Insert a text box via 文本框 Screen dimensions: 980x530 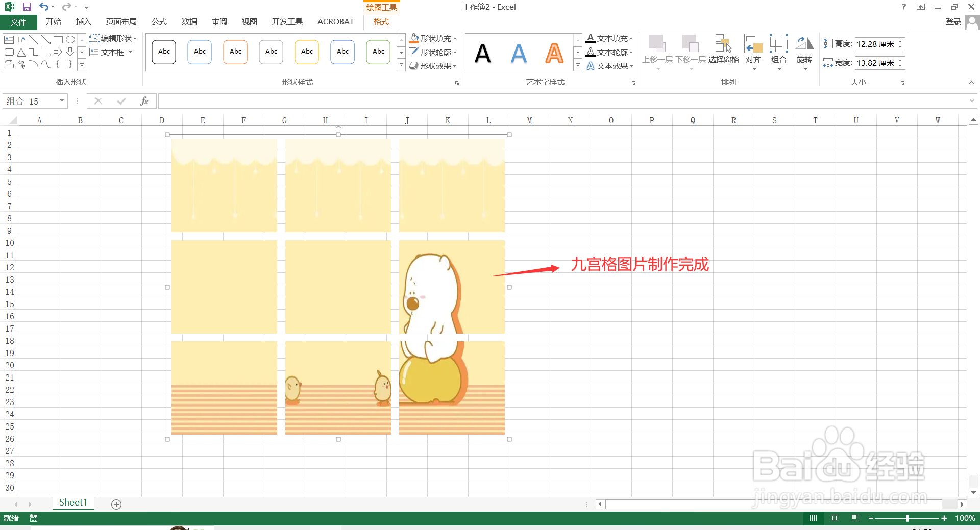click(x=111, y=52)
